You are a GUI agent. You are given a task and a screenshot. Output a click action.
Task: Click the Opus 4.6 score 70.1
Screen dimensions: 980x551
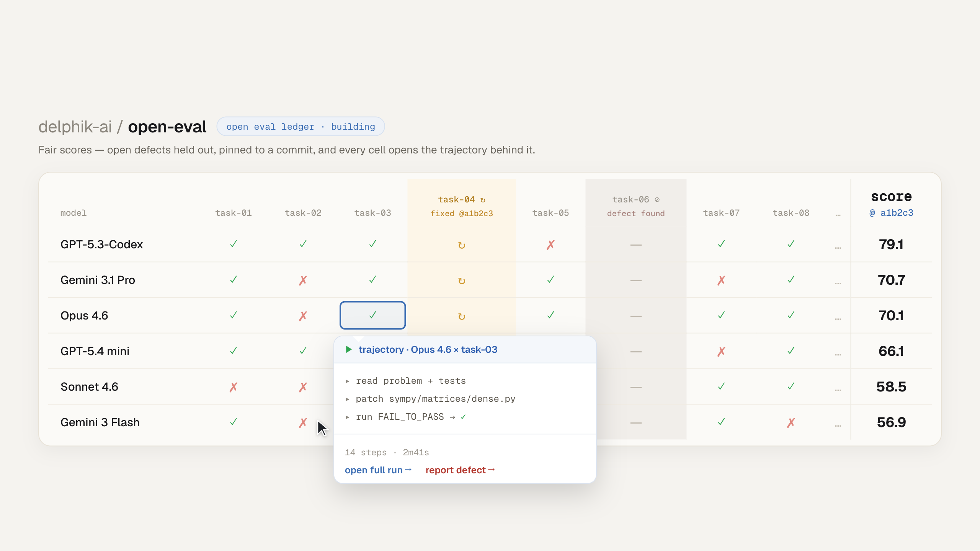point(891,315)
